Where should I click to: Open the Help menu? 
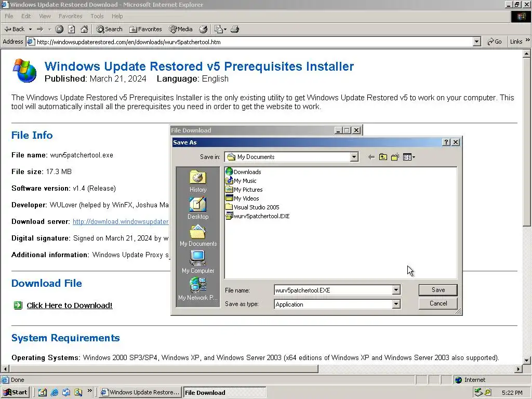point(117,16)
